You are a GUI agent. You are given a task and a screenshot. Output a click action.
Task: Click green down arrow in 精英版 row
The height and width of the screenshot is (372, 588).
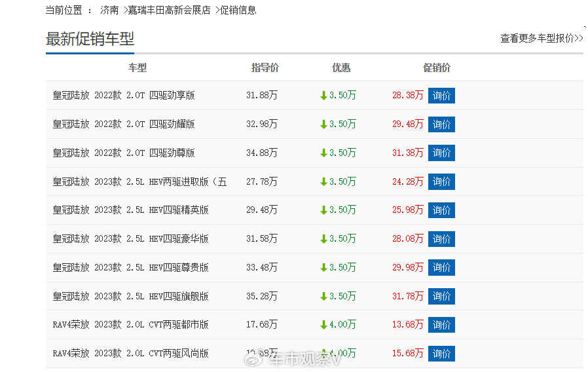tap(323, 210)
